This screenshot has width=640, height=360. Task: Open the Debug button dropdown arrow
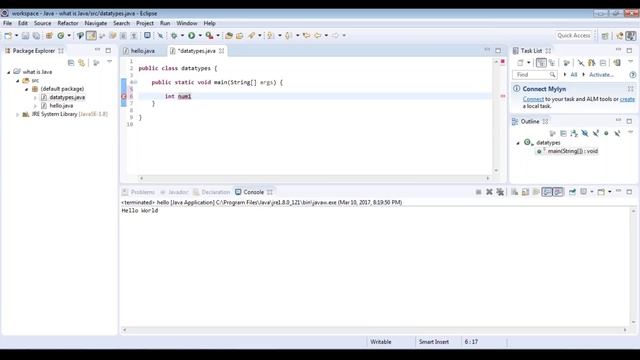pyautogui.click(x=182, y=36)
